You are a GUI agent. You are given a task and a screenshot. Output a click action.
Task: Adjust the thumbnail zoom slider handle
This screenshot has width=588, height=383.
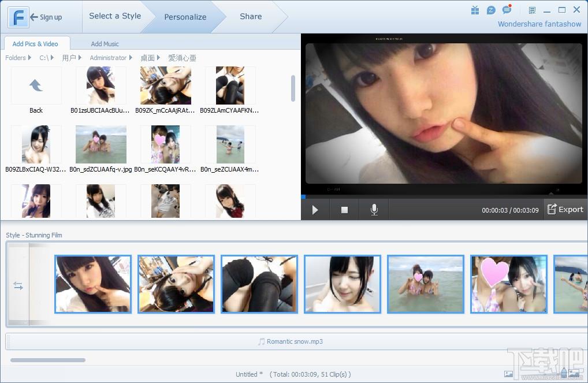coord(564,373)
